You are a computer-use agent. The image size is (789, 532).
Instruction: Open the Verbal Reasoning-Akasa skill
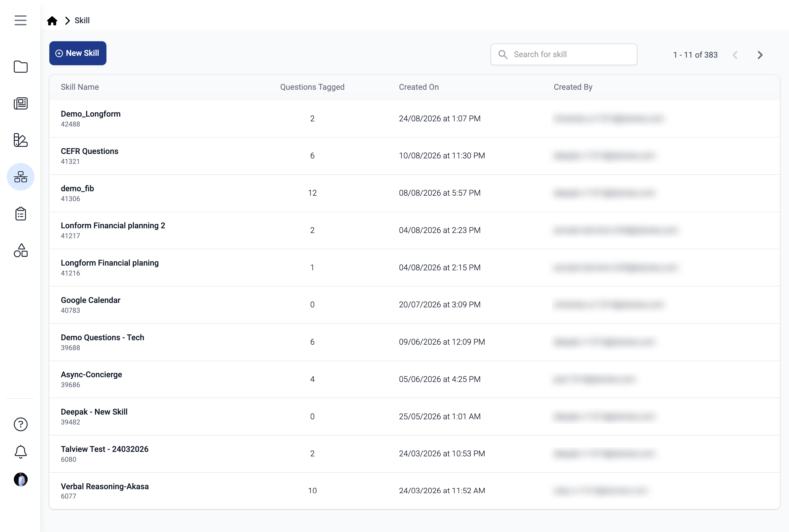click(x=104, y=486)
